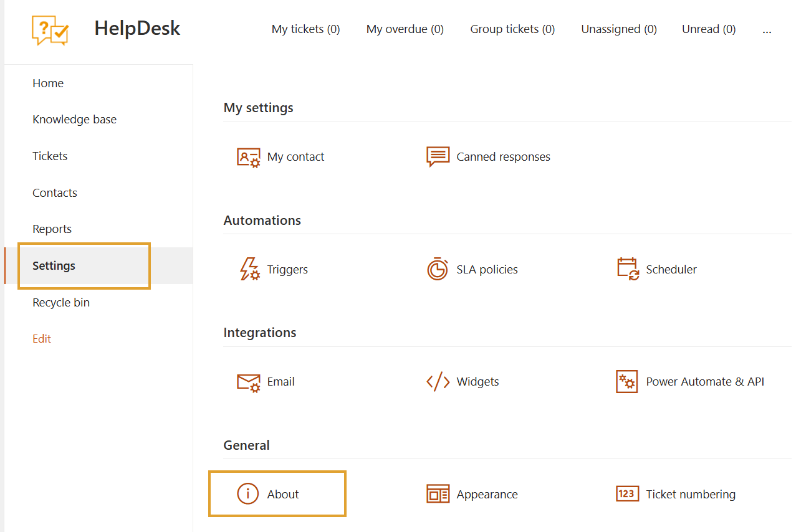This screenshot has height=532, width=796.
Task: Click the Automations section heading
Action: point(262,221)
